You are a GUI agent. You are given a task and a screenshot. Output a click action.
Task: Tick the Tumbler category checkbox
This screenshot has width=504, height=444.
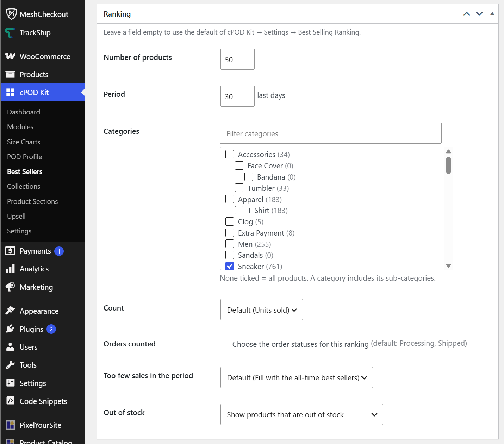tap(239, 188)
